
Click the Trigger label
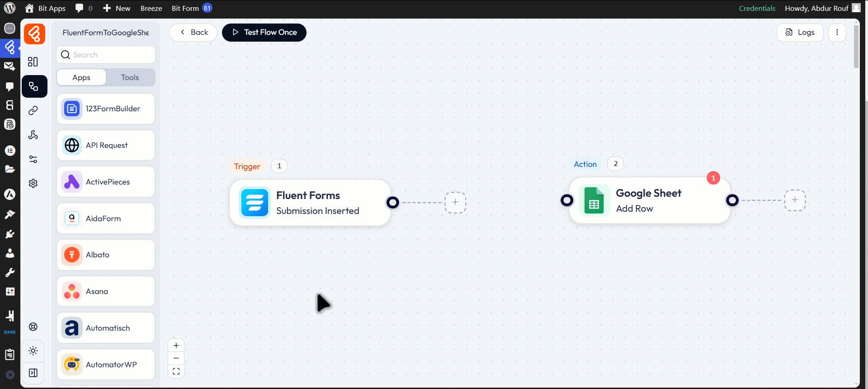click(247, 166)
